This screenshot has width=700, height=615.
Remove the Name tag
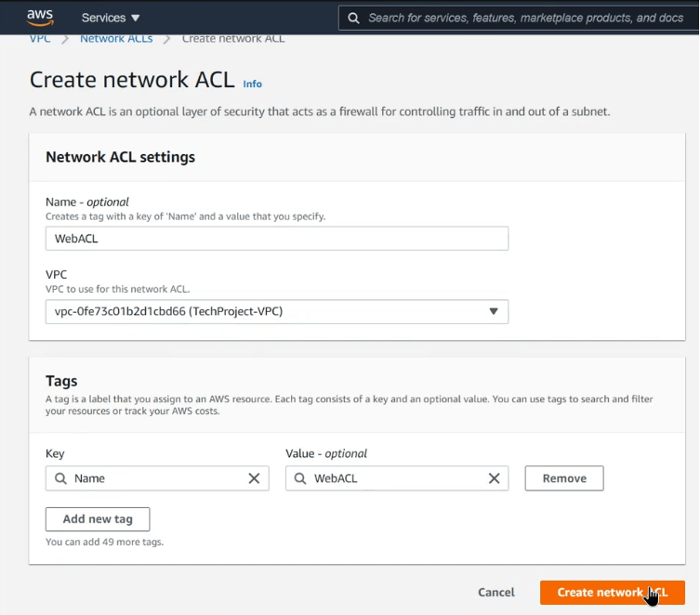click(x=563, y=478)
